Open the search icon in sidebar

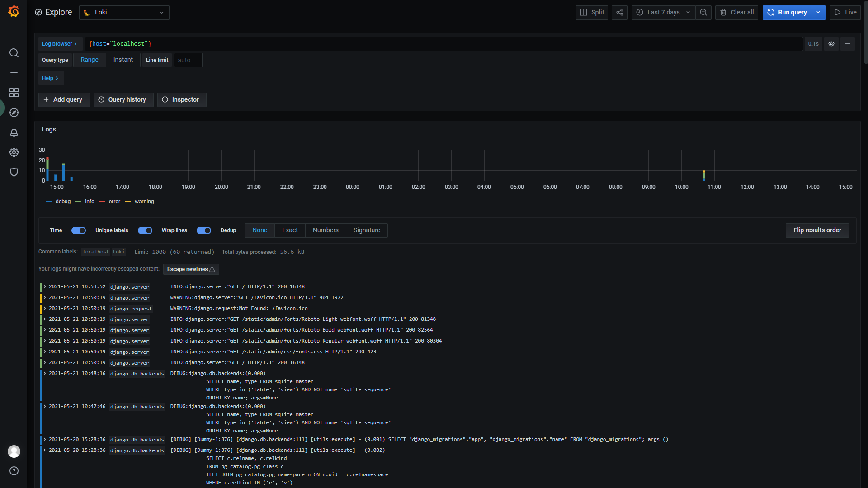point(14,53)
